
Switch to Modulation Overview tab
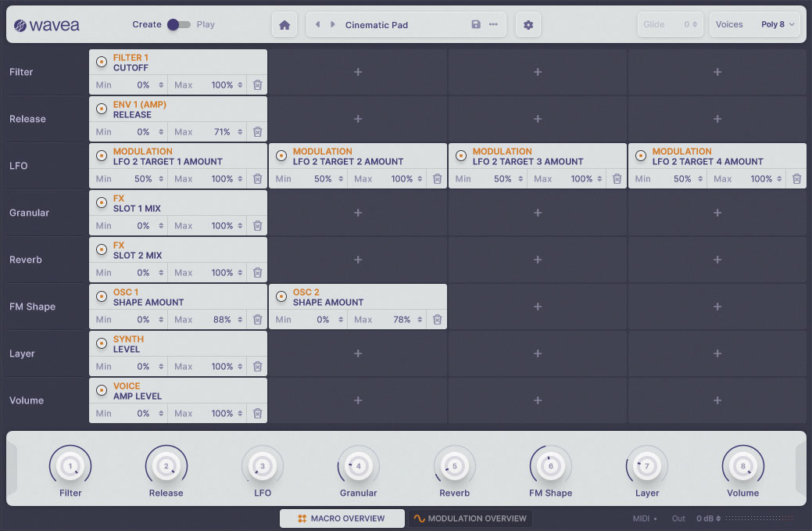pos(470,518)
